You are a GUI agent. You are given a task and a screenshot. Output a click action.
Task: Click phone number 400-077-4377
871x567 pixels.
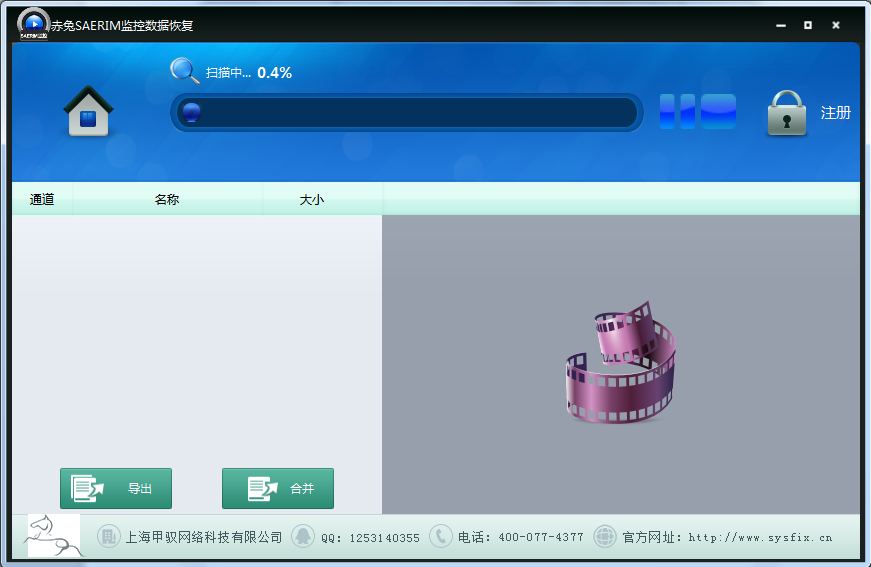coord(541,537)
